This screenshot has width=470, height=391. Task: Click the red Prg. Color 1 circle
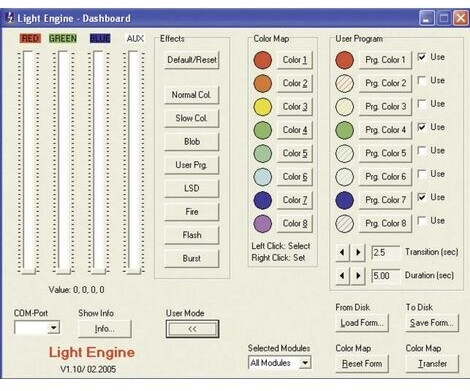344,60
